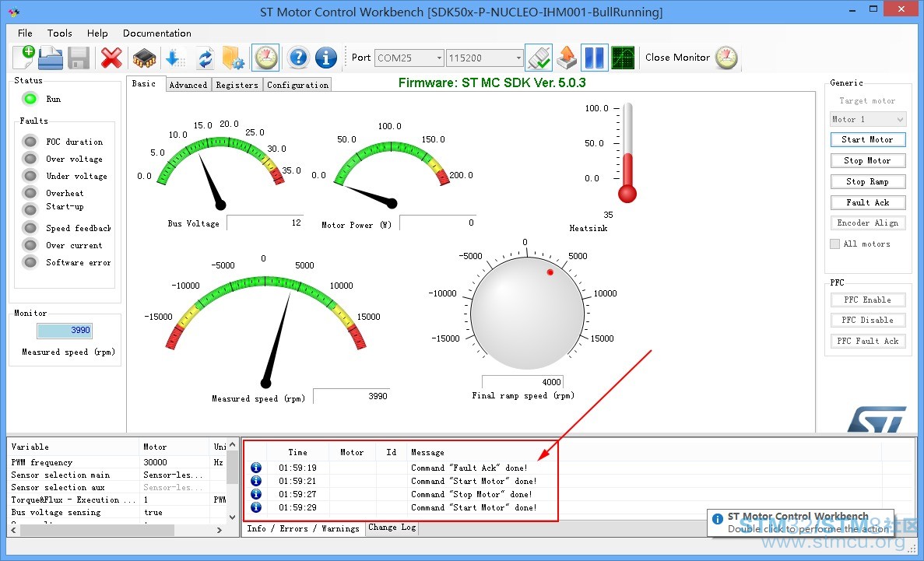Click info icon of the 01:59:29 log row
The image size is (924, 561).
(256, 507)
